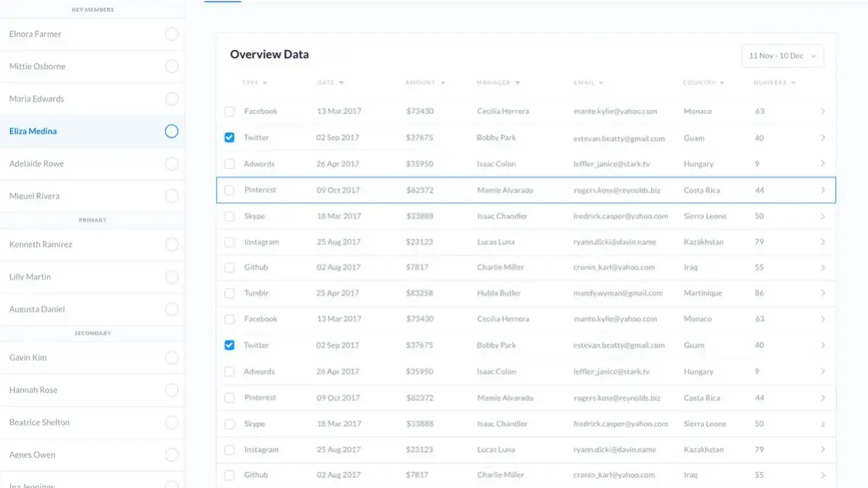
Task: Open the Tumblr row using its arrow icon
Action: tap(823, 294)
